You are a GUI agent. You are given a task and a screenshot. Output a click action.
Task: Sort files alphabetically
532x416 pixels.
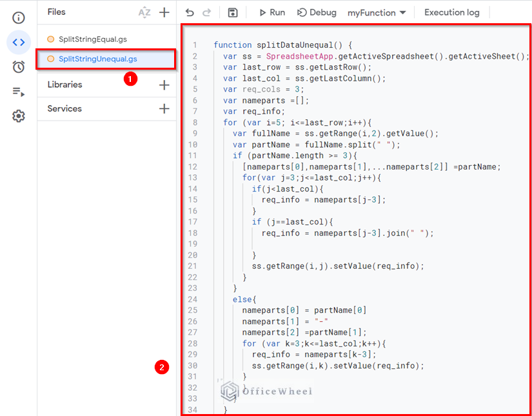pyautogui.click(x=144, y=12)
